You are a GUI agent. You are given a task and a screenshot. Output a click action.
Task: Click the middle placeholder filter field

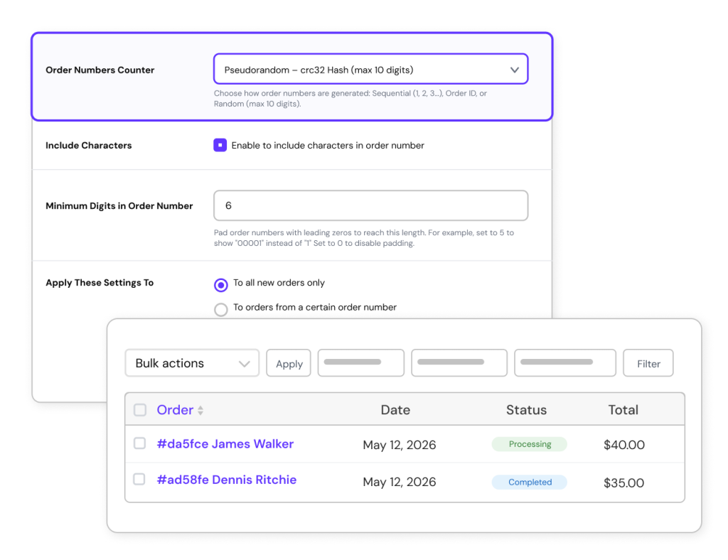click(459, 363)
